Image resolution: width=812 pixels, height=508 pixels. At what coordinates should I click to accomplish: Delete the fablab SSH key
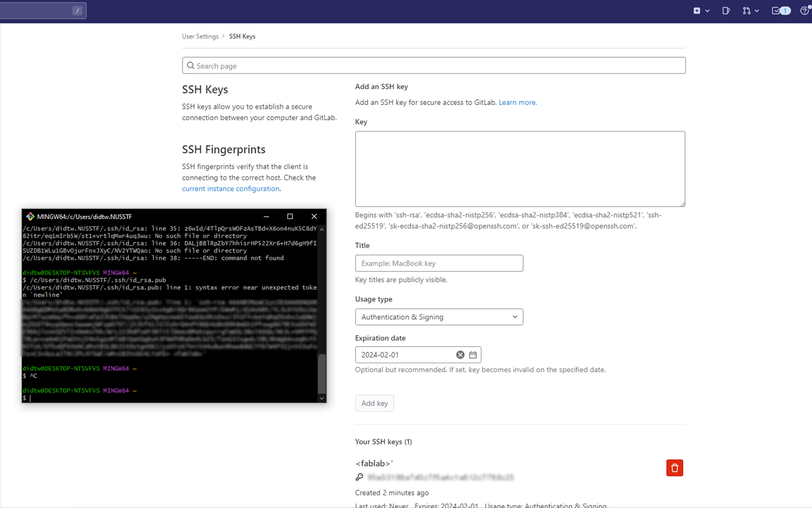coord(675,468)
